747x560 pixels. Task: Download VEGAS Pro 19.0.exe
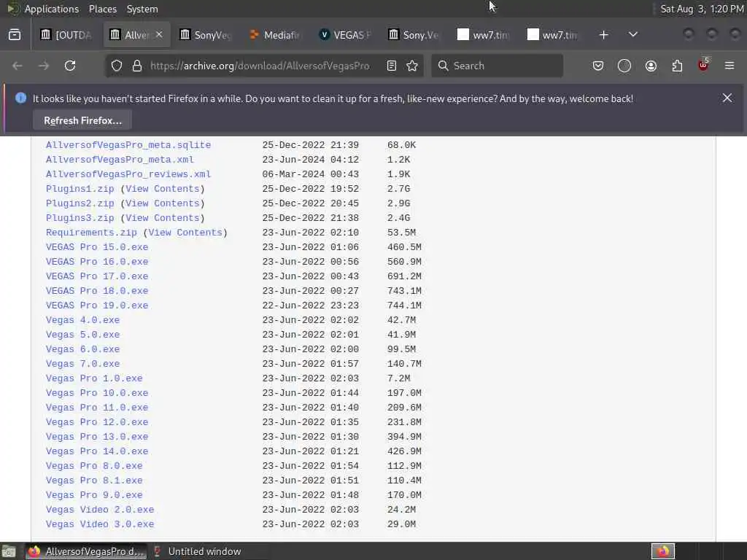pyautogui.click(x=97, y=306)
